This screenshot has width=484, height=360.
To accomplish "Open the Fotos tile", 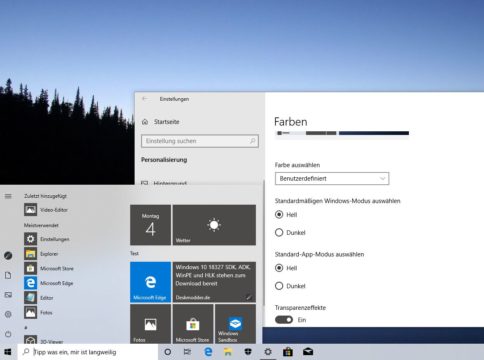I will [x=150, y=324].
